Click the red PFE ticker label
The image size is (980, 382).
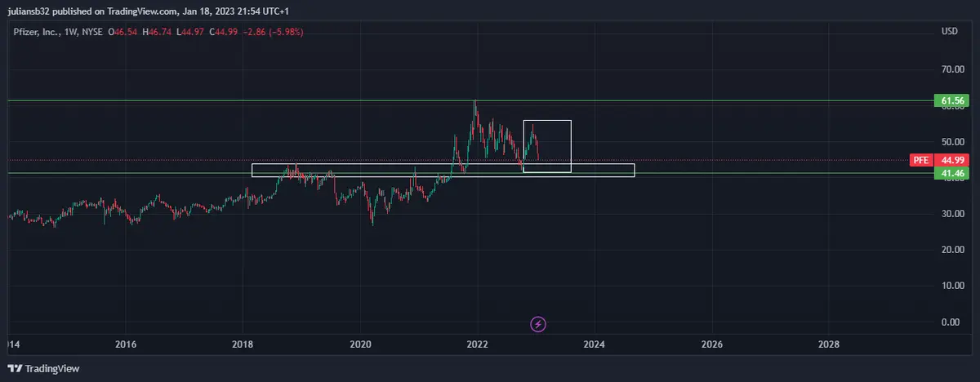(920, 160)
